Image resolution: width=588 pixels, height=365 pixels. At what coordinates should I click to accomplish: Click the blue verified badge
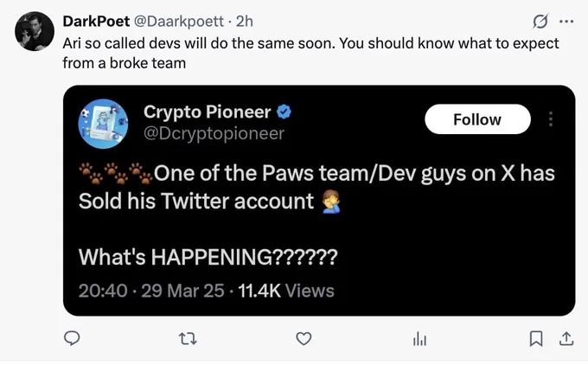(284, 112)
